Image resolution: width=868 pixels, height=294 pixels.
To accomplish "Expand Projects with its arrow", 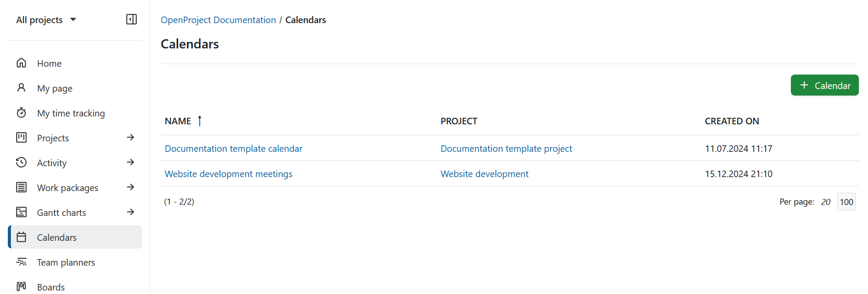I will pyautogui.click(x=130, y=137).
